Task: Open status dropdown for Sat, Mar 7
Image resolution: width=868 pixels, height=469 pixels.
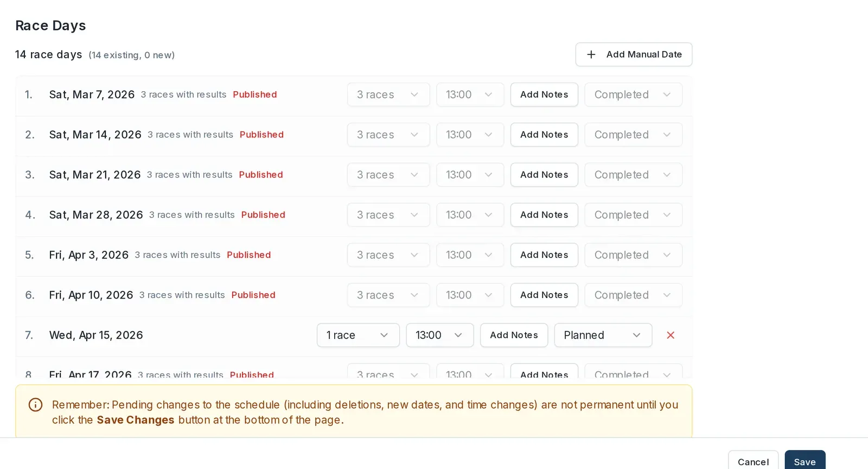Action: click(x=633, y=94)
